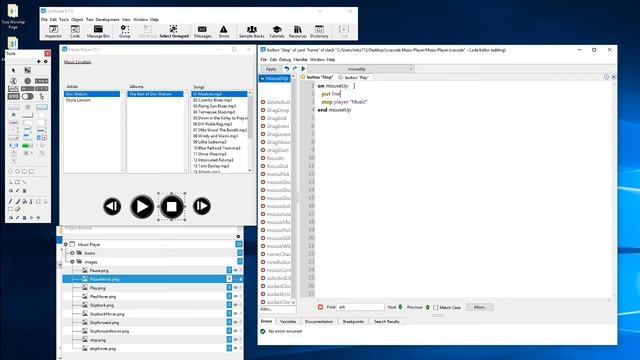
Task: Open the Dictionary toolbar icon
Action: coord(319,31)
